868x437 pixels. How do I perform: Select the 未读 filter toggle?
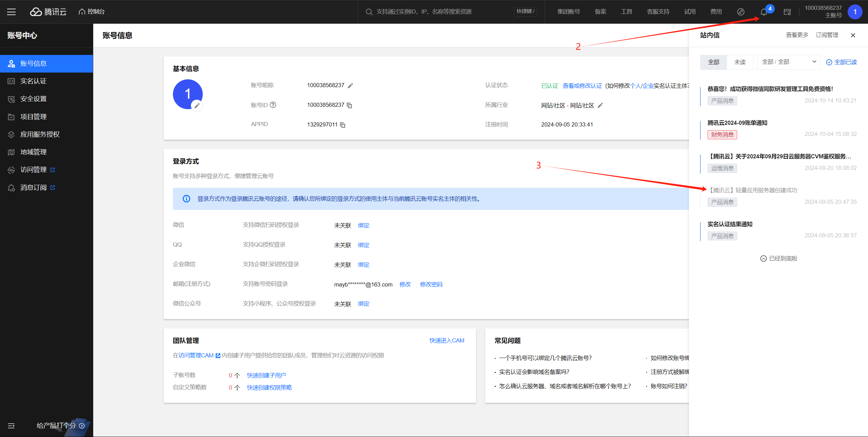click(x=740, y=62)
